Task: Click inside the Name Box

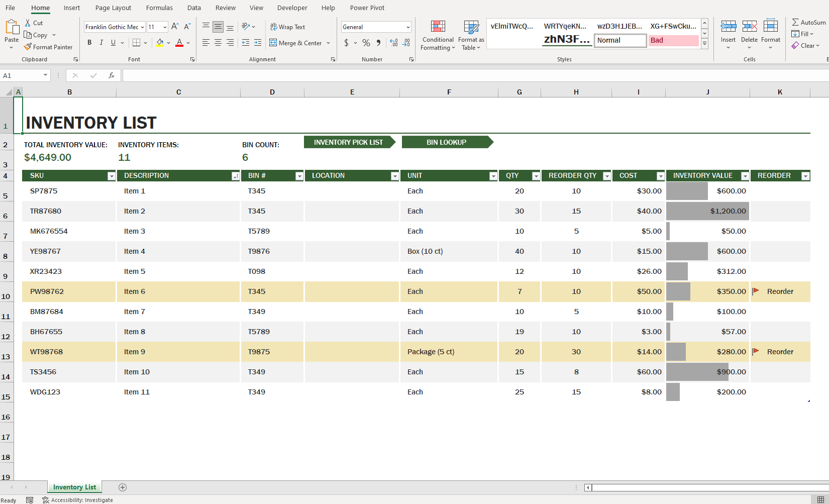Action: [x=22, y=75]
